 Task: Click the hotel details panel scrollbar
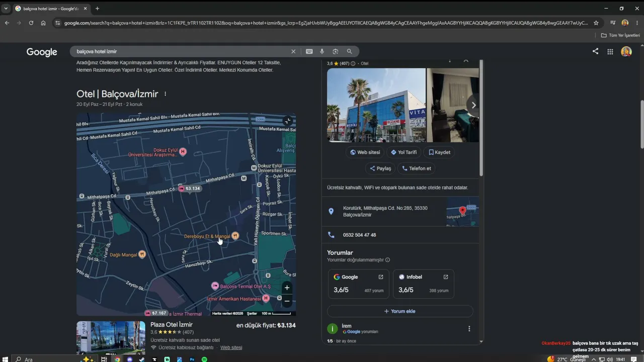pos(481,118)
